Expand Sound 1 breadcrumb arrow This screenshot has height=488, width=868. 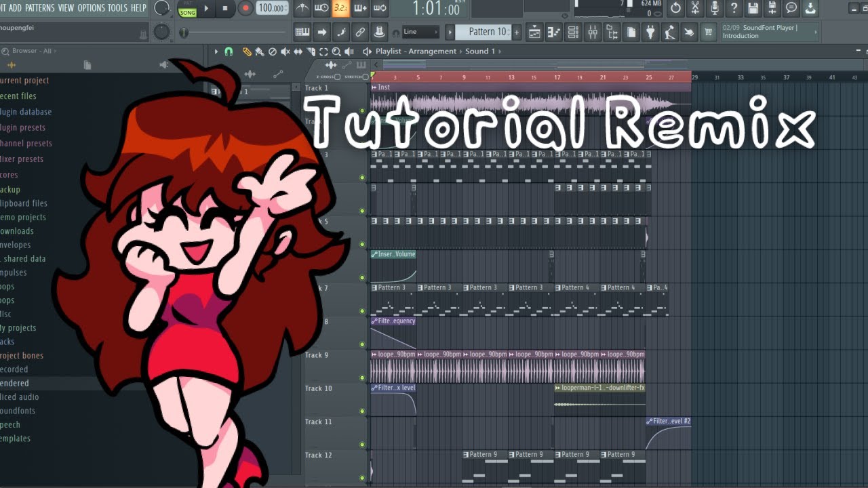(x=501, y=52)
